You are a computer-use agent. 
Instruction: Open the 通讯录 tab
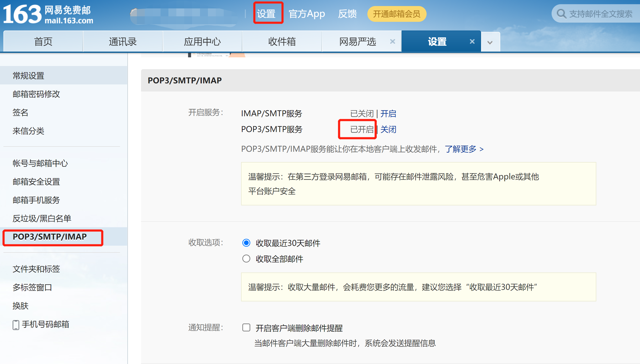[123, 42]
